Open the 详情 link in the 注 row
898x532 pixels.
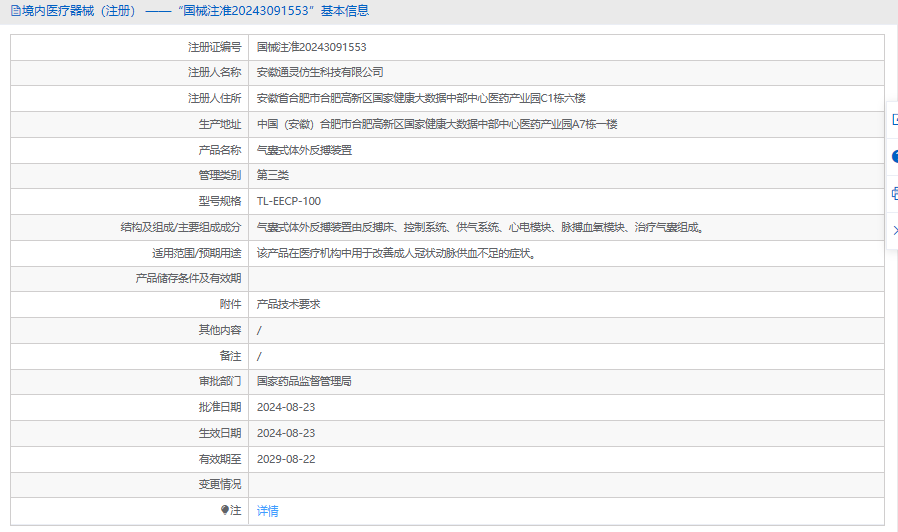pyautogui.click(x=267, y=511)
